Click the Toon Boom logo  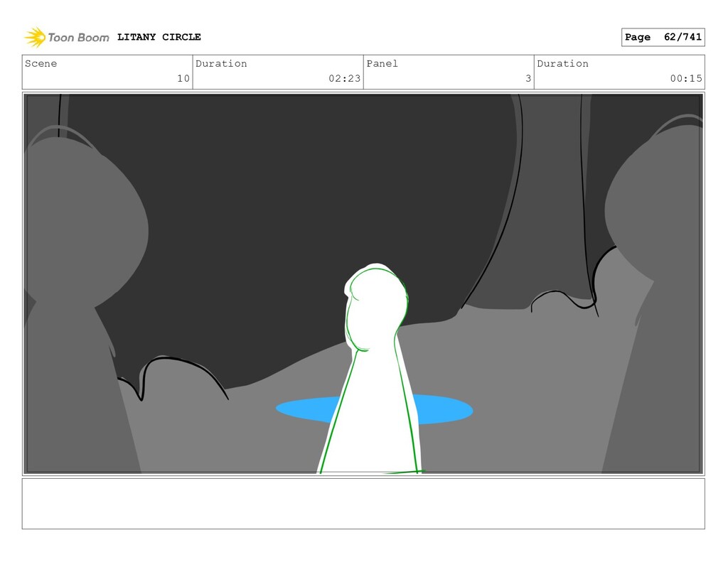click(x=66, y=37)
